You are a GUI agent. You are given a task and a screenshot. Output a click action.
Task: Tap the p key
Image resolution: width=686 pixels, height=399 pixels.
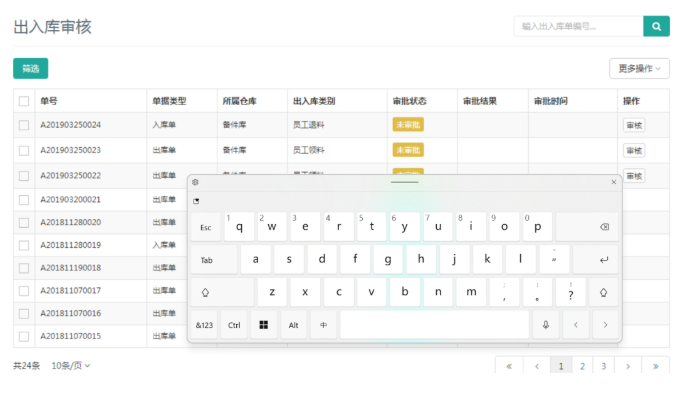tap(537, 227)
